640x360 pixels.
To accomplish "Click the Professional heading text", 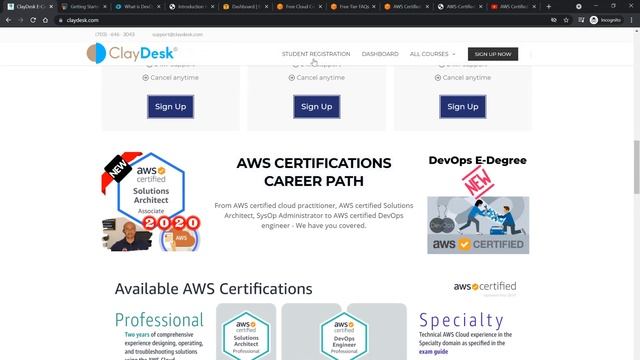I will coord(159,320).
